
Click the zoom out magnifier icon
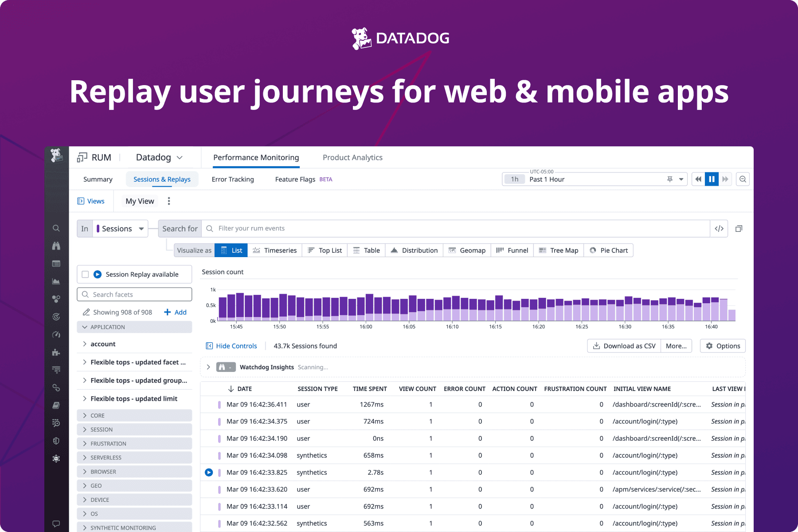tap(743, 179)
